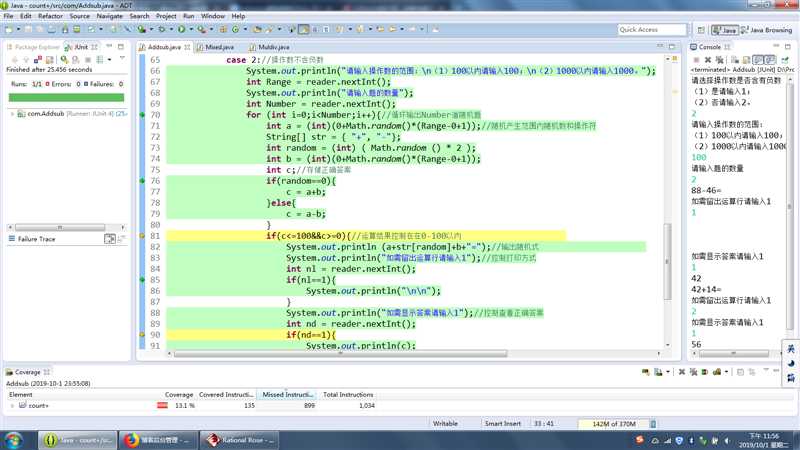The width and height of the screenshot is (800, 450).
Task: Open the New file dropdown arrow
Action: tap(18, 30)
